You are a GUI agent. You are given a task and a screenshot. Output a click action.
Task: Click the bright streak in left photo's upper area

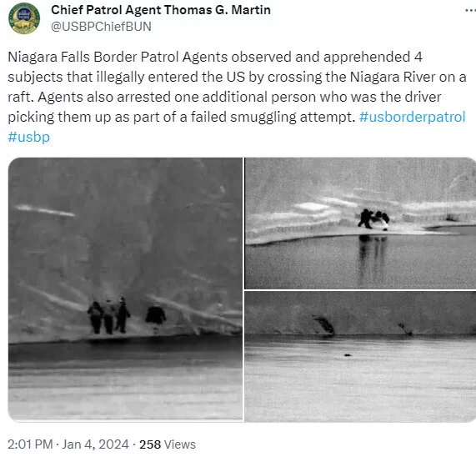point(46,210)
